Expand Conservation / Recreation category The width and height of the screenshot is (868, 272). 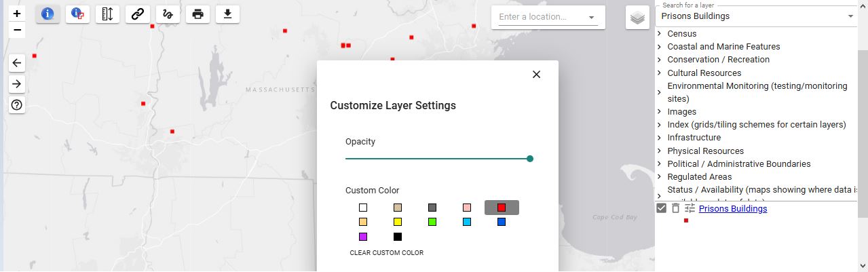pyautogui.click(x=659, y=60)
